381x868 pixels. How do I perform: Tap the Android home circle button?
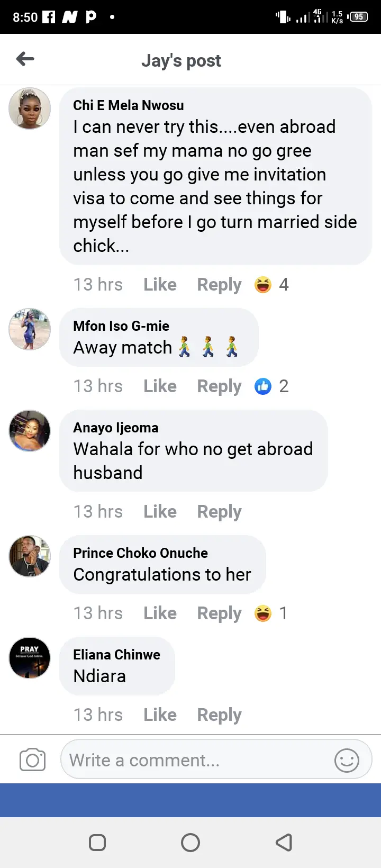click(x=190, y=842)
